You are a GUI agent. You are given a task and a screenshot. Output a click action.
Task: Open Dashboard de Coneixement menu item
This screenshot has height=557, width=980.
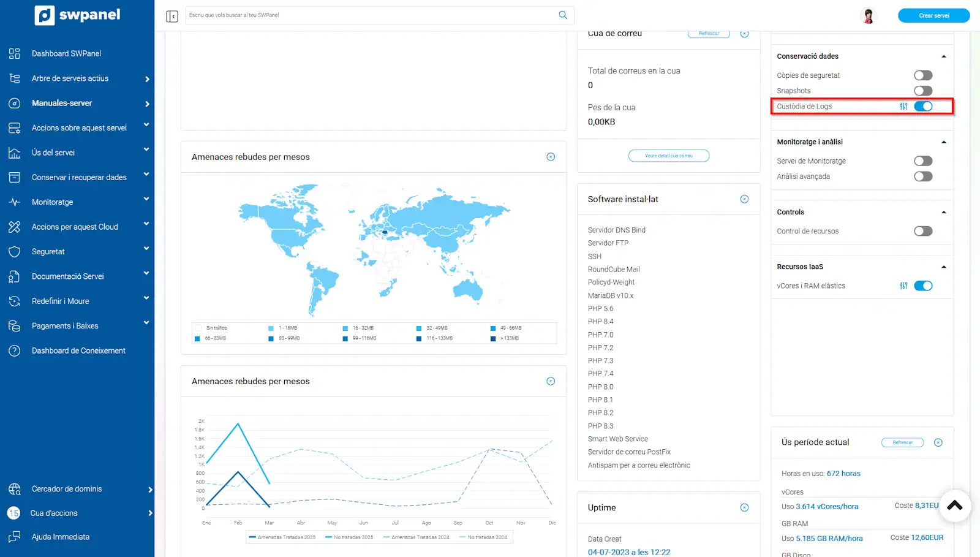point(78,350)
